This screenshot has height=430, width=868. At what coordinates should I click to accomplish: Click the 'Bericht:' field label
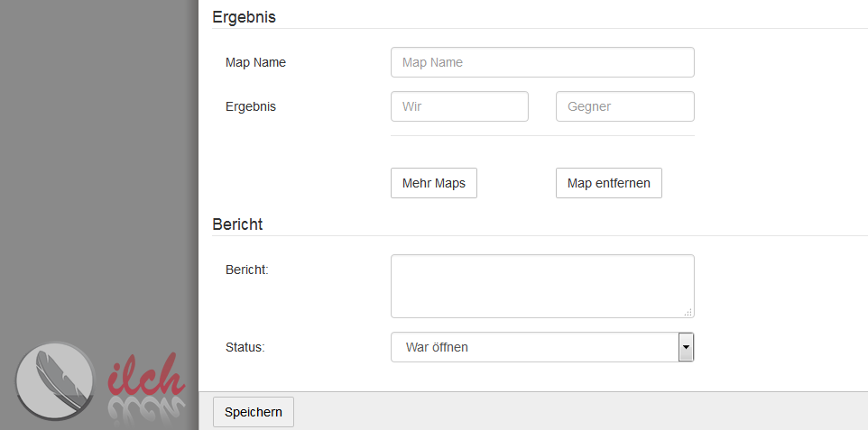[247, 270]
